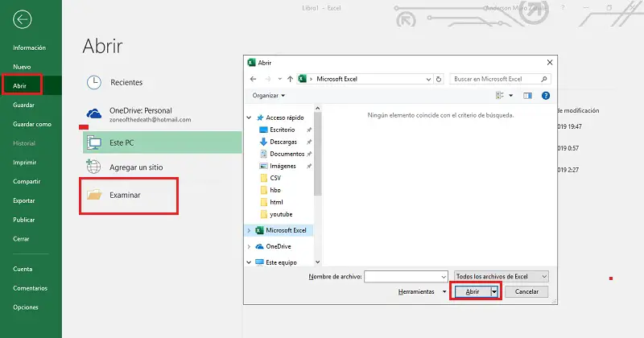Click the back arrow circle in the Excel sidebar
The width and height of the screenshot is (644, 338).
click(x=23, y=19)
